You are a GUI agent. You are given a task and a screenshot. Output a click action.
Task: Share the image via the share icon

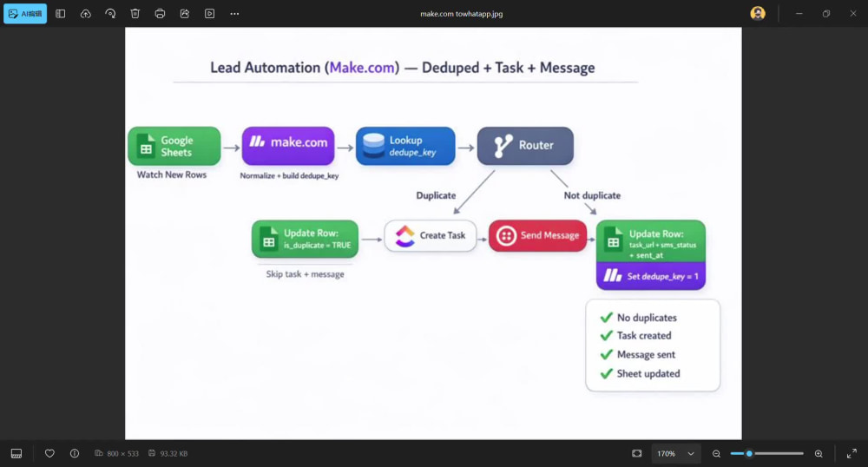185,14
